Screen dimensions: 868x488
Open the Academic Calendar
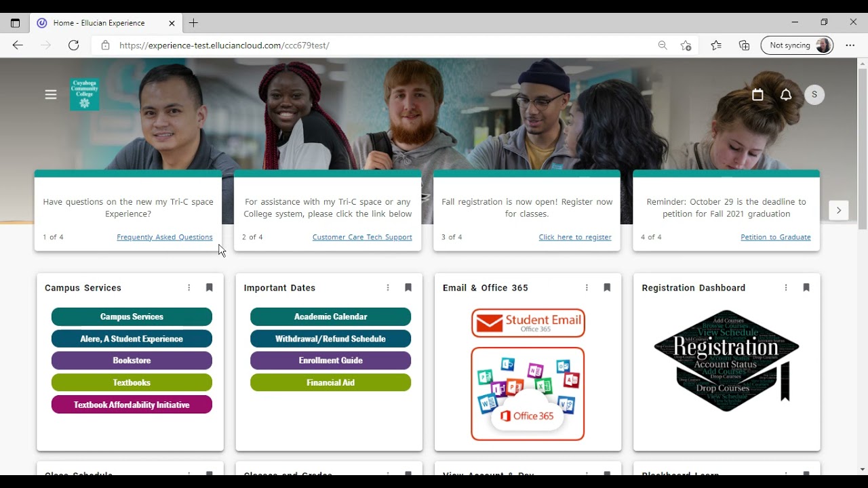[x=331, y=317]
